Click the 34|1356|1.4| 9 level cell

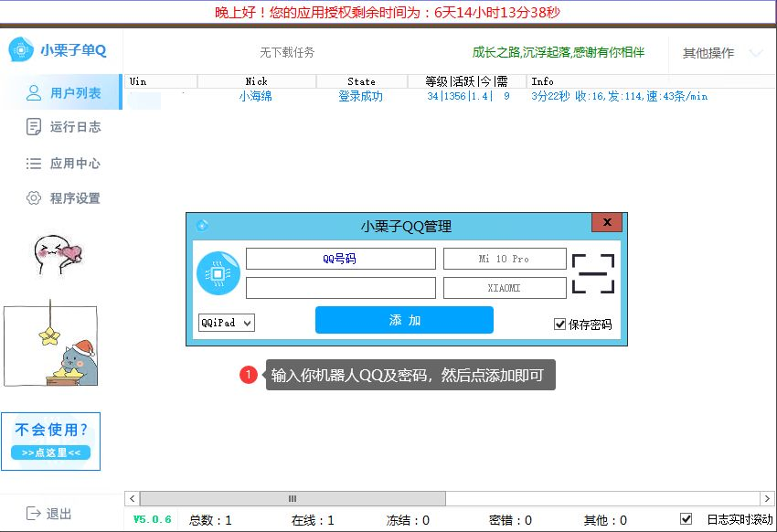[468, 96]
